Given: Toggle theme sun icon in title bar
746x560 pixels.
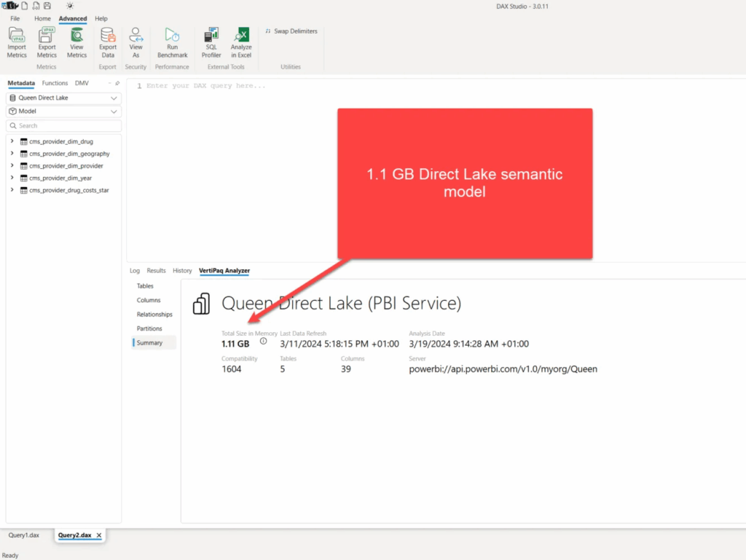Looking at the screenshot, I should (x=70, y=6).
